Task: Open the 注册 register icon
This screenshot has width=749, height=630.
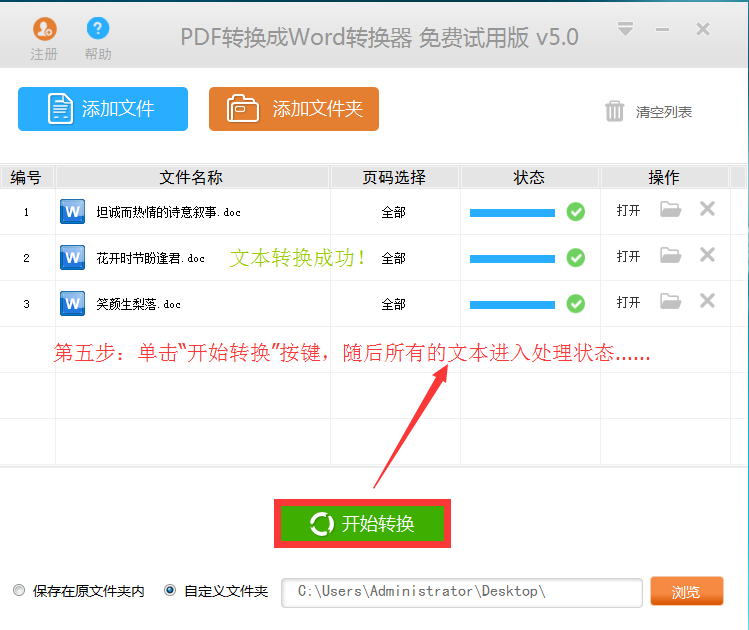Action: pyautogui.click(x=44, y=39)
